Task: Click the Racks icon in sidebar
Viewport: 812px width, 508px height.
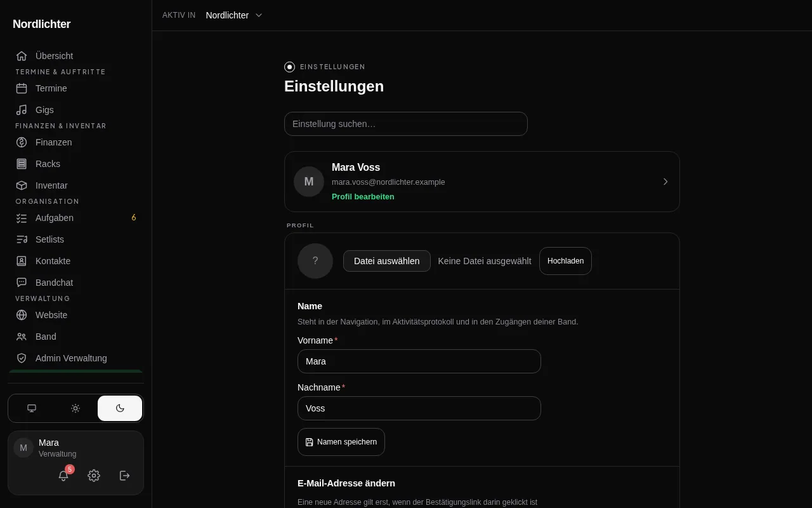Action: [x=22, y=164]
